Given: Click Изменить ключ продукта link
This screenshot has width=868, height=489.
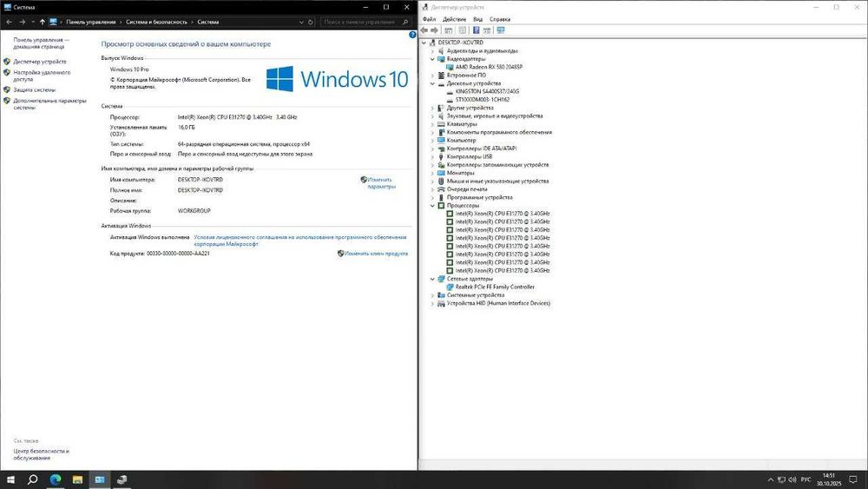Looking at the screenshot, I should click(376, 254).
